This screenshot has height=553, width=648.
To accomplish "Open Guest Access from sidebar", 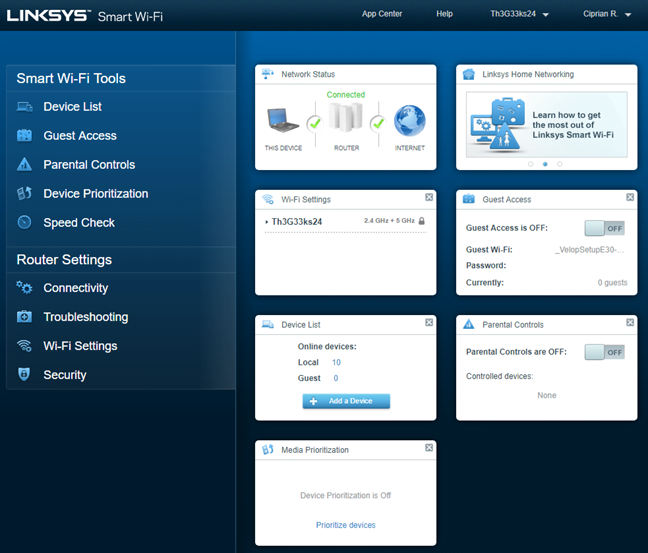I will pyautogui.click(x=80, y=136).
